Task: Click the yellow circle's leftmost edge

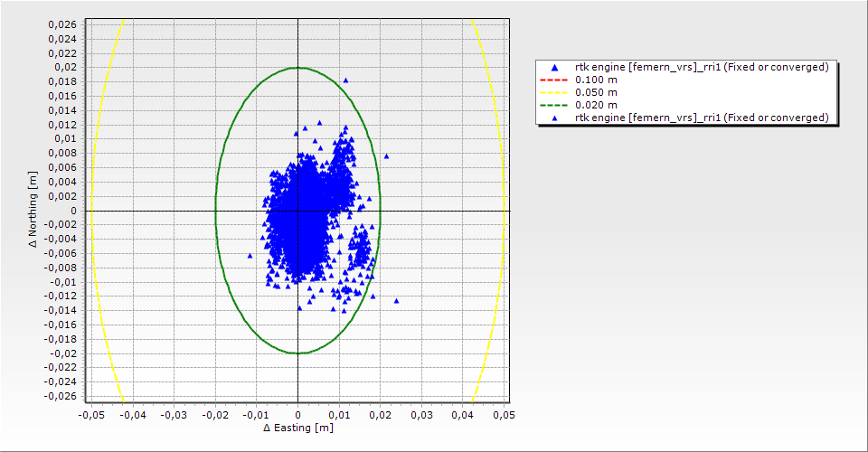Action: [92, 211]
